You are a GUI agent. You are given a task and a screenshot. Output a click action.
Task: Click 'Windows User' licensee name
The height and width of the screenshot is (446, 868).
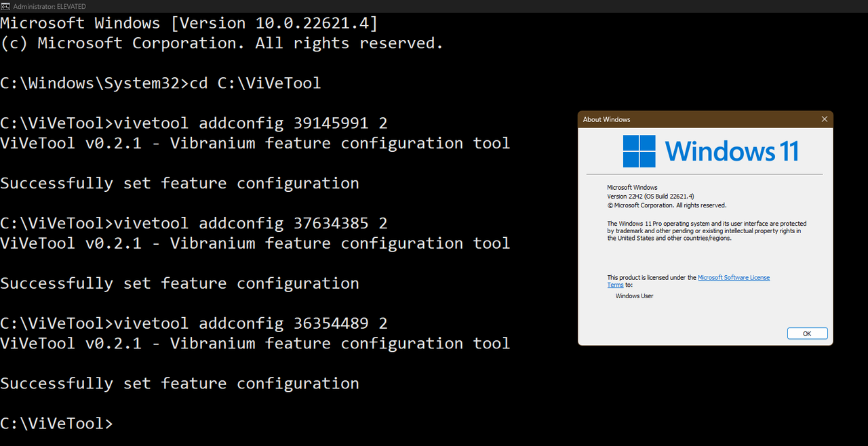(x=634, y=296)
